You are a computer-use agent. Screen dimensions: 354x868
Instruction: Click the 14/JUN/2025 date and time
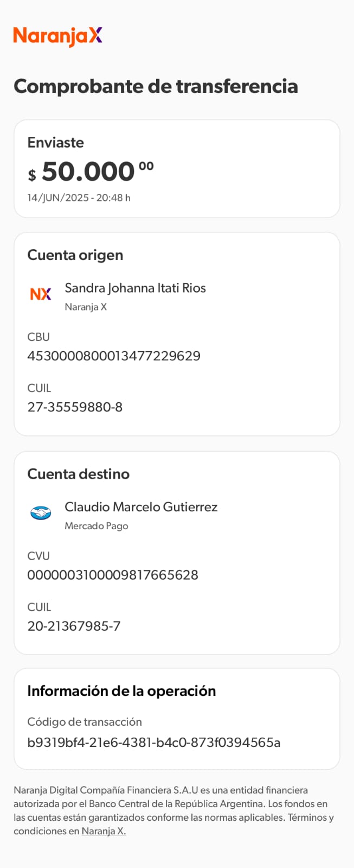[x=79, y=198]
